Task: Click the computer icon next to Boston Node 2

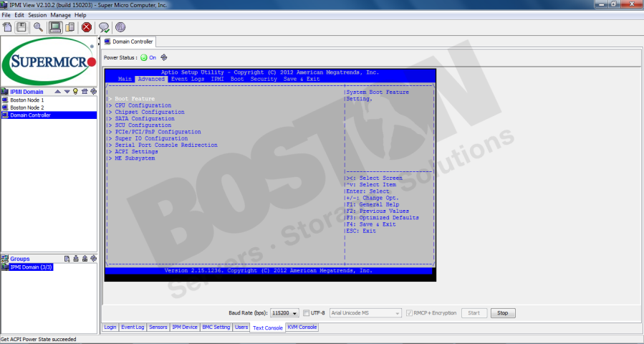Action: tap(5, 107)
